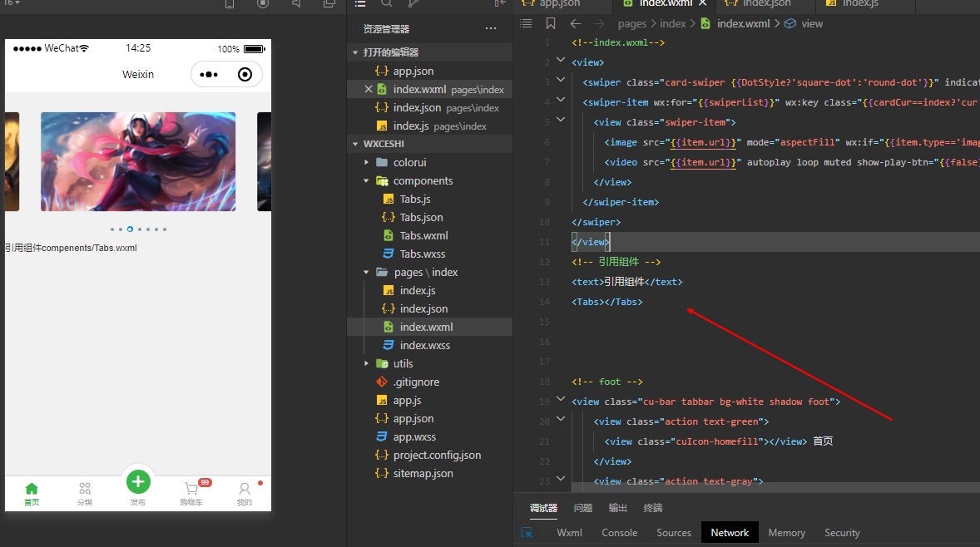This screenshot has height=547, width=980.
Task: Switch to the 问题 problems tab
Action: [x=583, y=508]
